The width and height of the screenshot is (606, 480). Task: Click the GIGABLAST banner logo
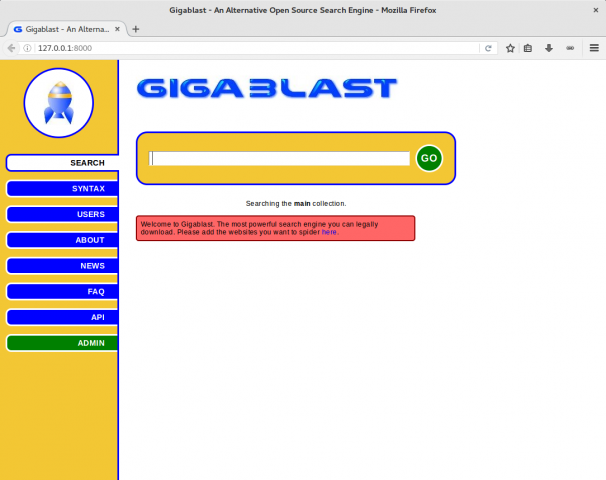(267, 88)
